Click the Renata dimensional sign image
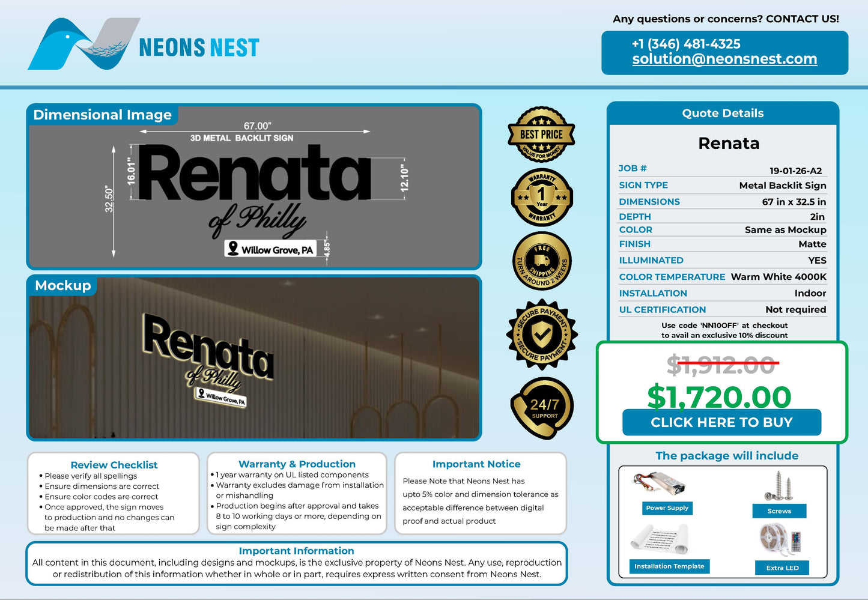 click(x=254, y=187)
